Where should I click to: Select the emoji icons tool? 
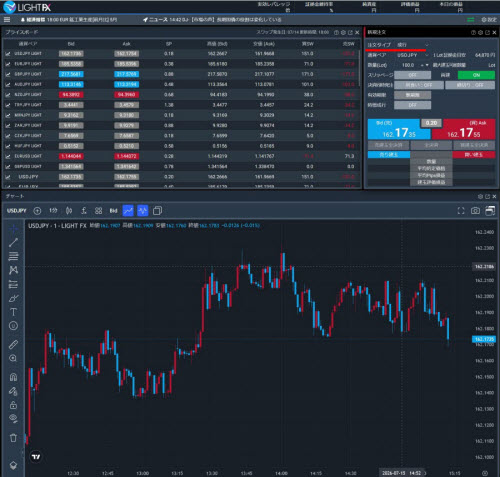(x=13, y=326)
